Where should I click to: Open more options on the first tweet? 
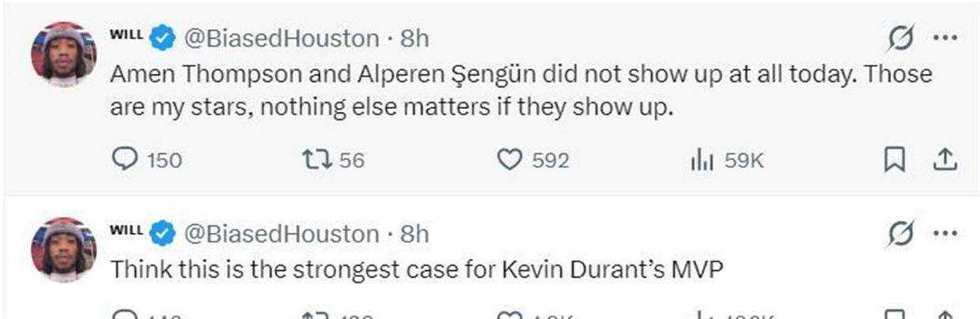coord(944,37)
